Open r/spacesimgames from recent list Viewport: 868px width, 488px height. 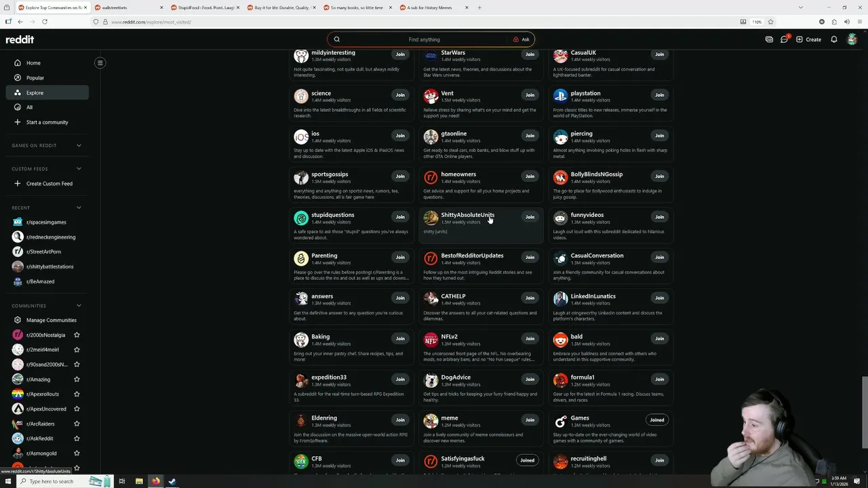point(47,222)
